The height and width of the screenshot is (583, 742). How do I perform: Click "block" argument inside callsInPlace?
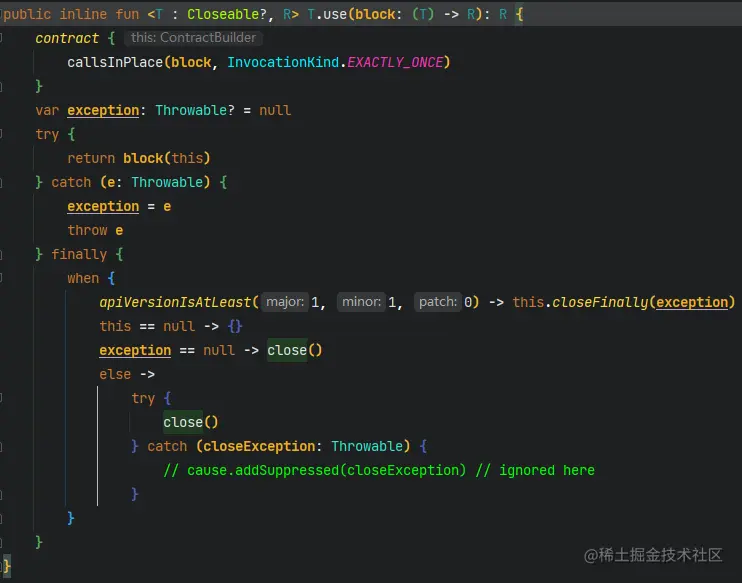click(x=191, y=62)
